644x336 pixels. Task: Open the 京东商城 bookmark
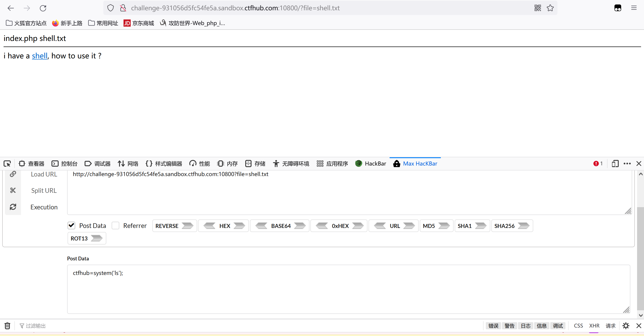pos(139,23)
